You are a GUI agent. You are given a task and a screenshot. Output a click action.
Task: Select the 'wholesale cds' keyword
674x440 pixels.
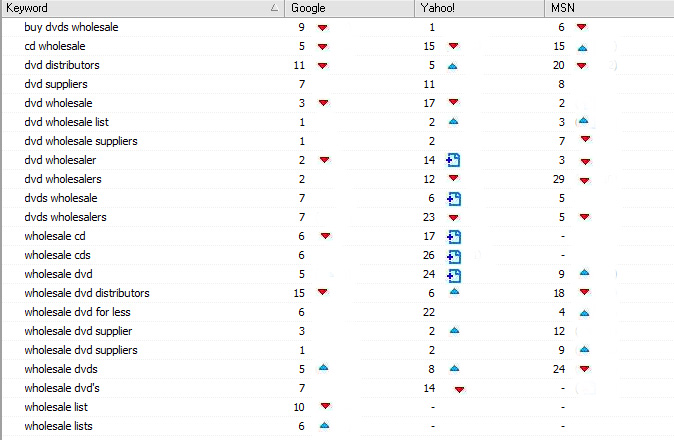(x=58, y=255)
